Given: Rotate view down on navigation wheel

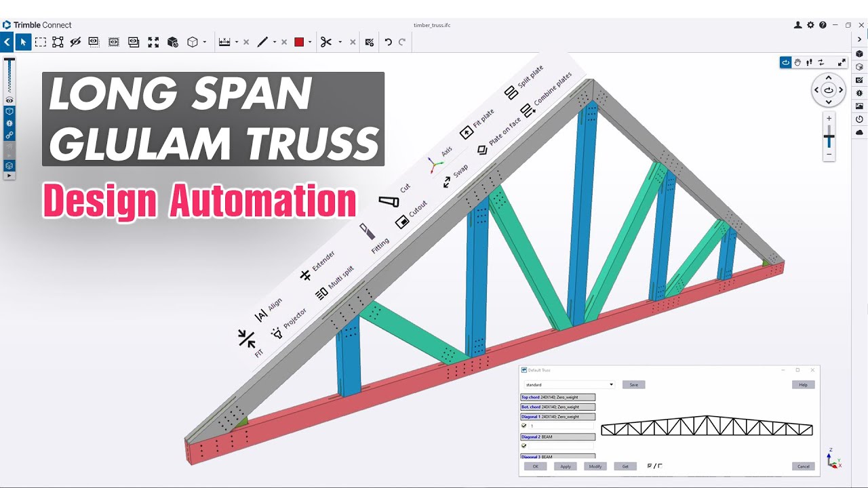Looking at the screenshot, I should coord(829,102).
